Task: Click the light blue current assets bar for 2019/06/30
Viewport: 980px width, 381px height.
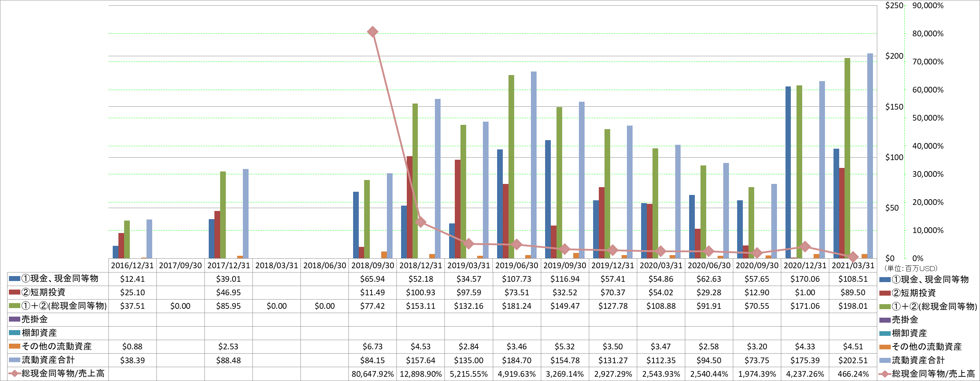Action: pos(534,165)
